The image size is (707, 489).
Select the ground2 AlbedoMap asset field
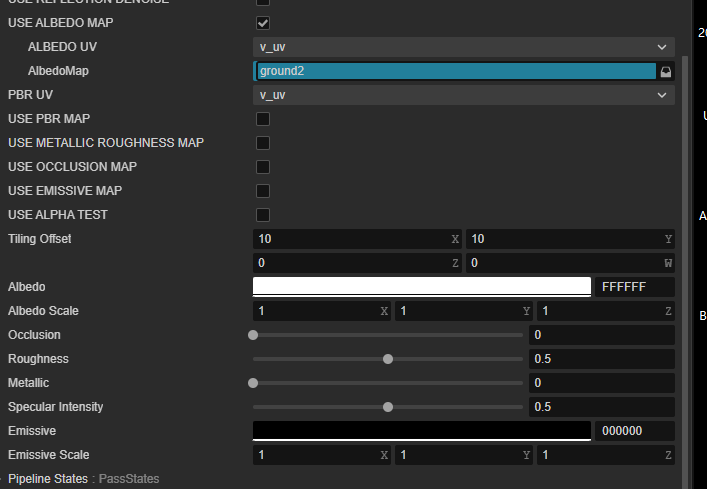(455, 71)
